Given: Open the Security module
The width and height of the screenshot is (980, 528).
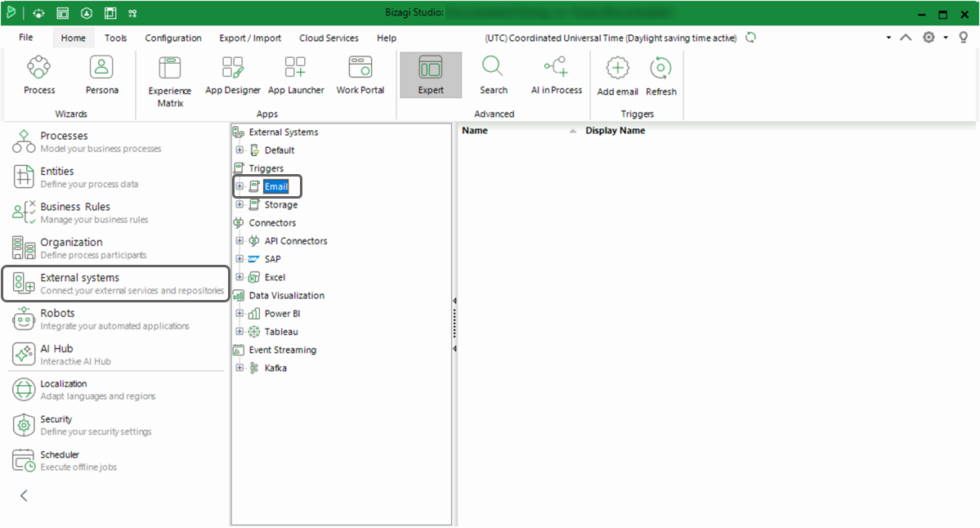Looking at the screenshot, I should 81,425.
